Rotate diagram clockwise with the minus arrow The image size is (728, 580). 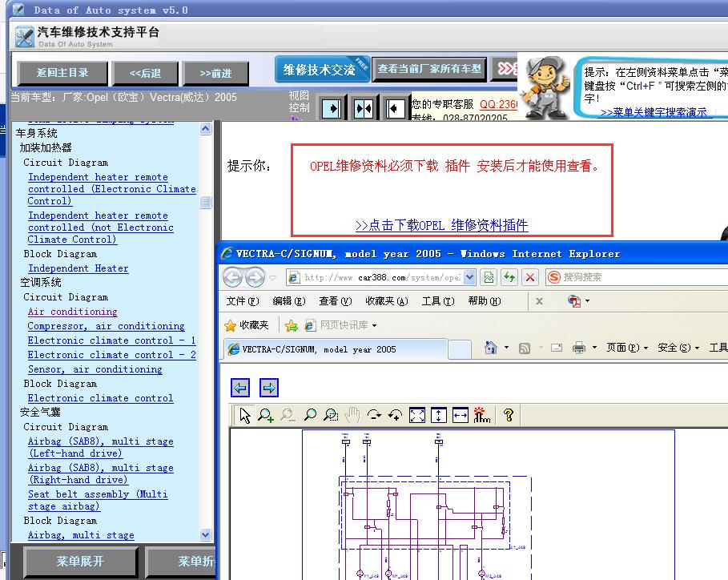point(374,415)
